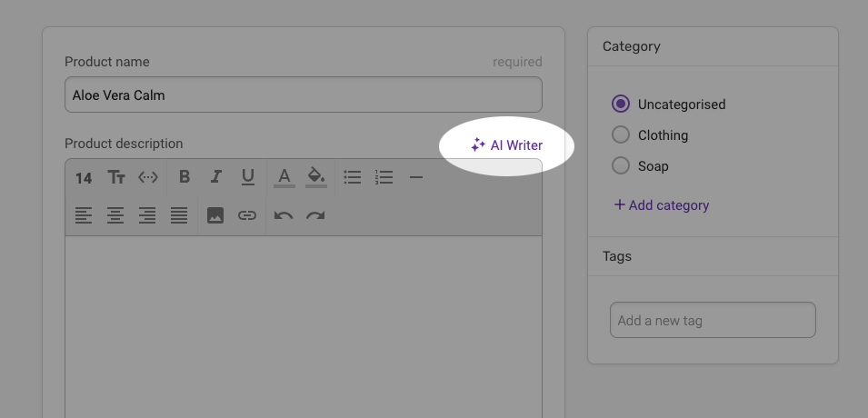
Task: Insert a numbered list
Action: click(384, 177)
